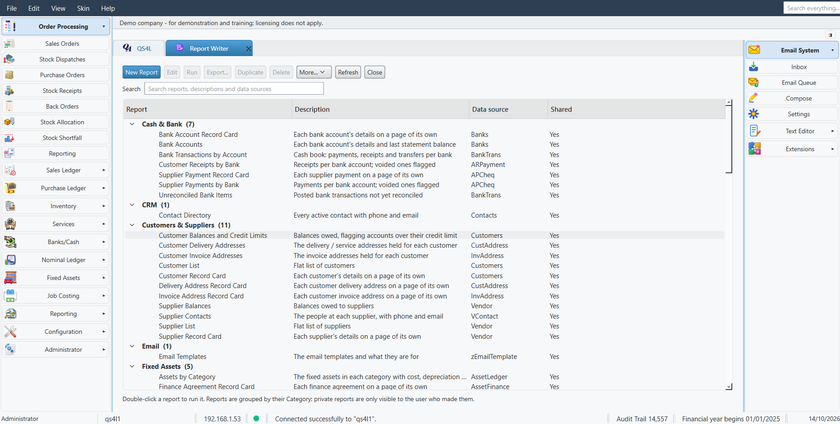Click the Sales Ledger submenu arrow

click(103, 170)
